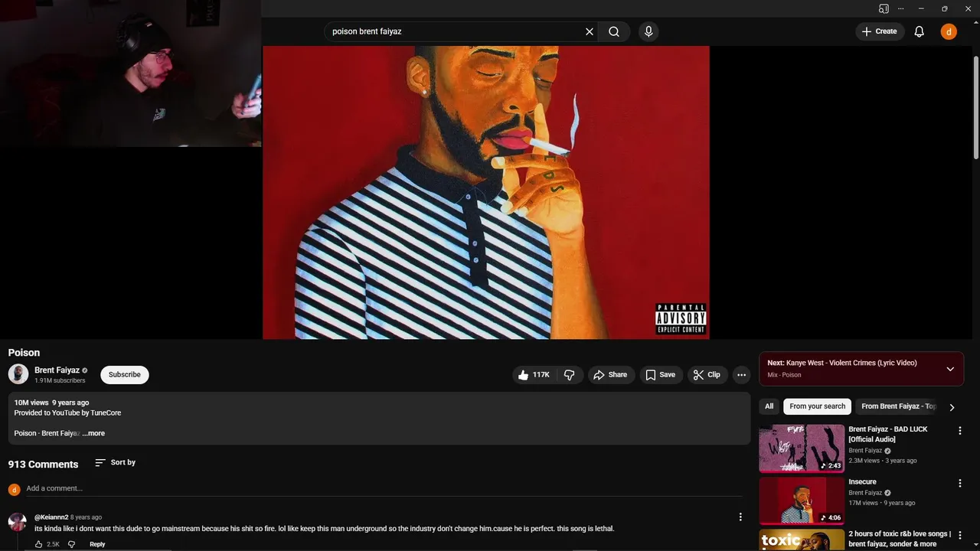Clear the search box text

(x=590, y=31)
